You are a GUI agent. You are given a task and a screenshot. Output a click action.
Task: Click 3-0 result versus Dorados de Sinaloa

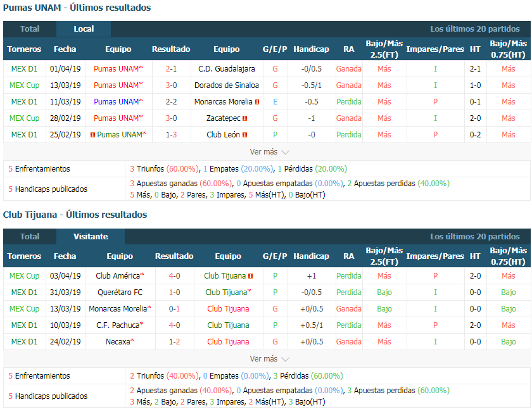click(171, 85)
